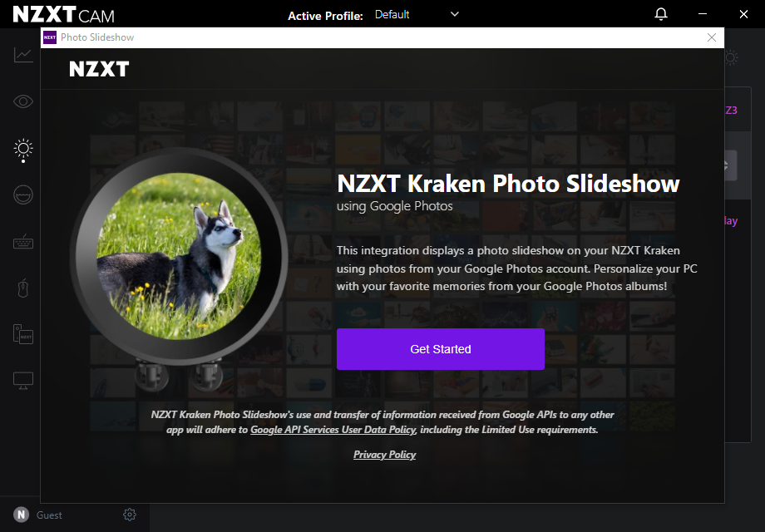Select the Lighting sun icon in sidebar

23,149
